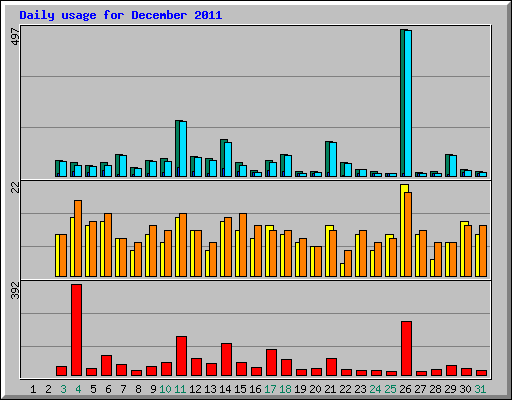Click day label 23
Viewport: 512px width, 400px height.
point(360,389)
